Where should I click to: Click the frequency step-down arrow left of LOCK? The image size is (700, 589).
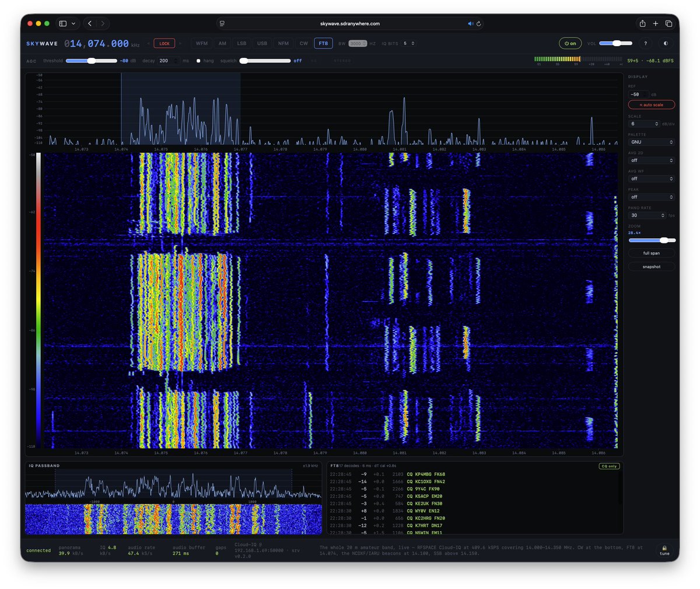click(x=148, y=43)
